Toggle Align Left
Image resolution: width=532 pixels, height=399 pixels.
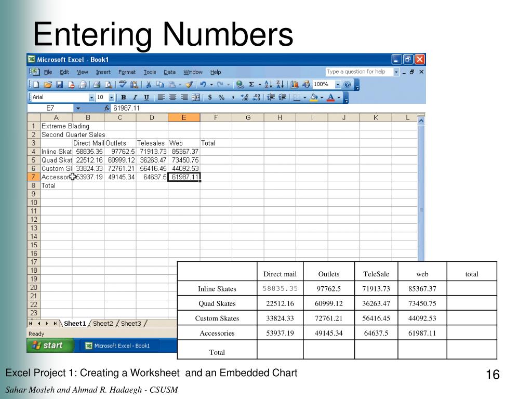[161, 98]
